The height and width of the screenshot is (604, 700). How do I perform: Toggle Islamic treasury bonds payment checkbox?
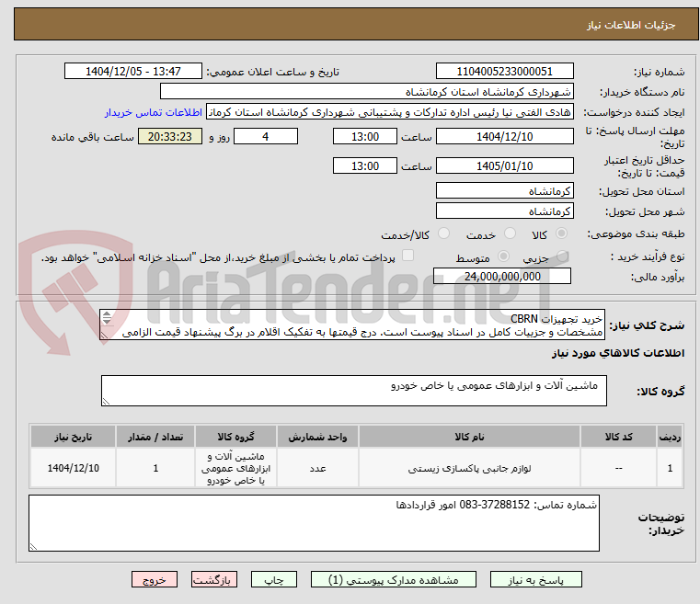407,256
